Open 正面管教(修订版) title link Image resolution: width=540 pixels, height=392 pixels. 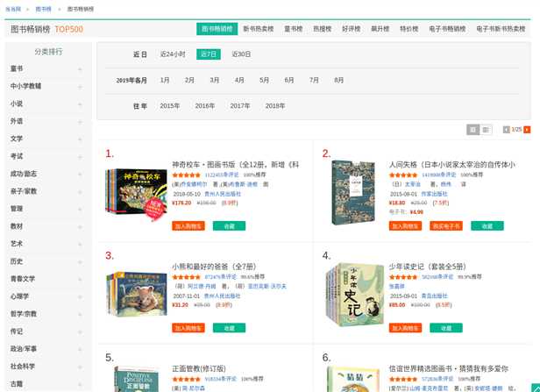click(199, 368)
